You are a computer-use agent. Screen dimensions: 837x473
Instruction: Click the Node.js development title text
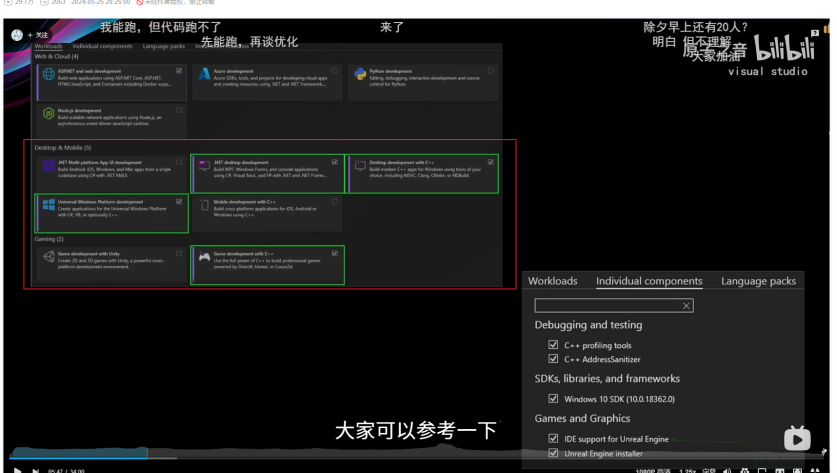point(79,111)
